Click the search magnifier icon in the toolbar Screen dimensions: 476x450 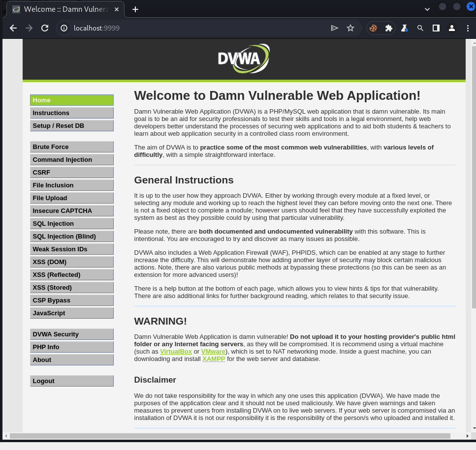click(x=420, y=28)
